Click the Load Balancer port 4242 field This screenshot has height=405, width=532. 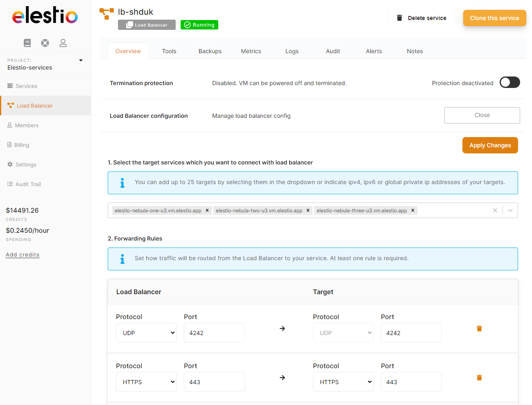[214, 333]
